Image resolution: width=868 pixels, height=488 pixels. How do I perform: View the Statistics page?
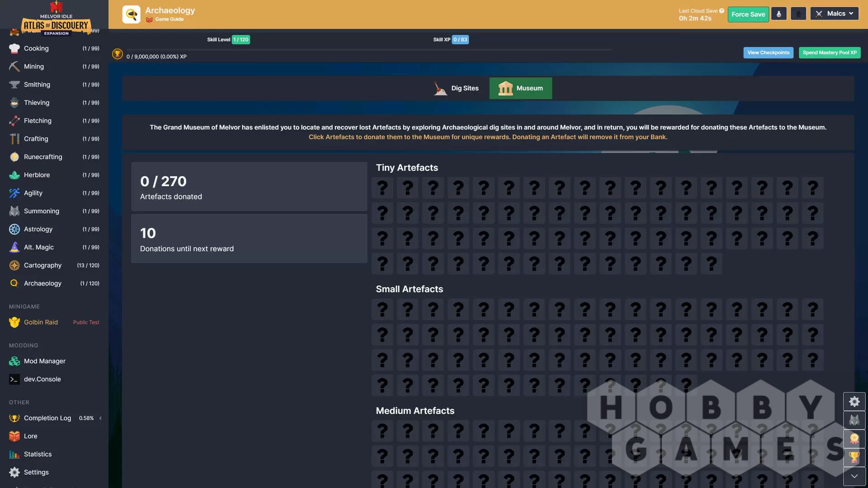coord(54,454)
